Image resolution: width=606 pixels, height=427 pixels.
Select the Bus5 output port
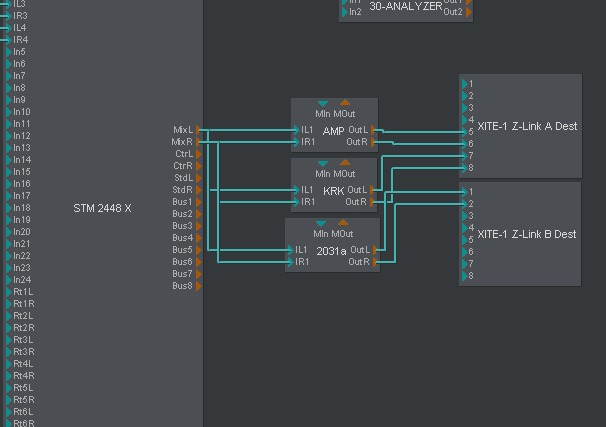[199, 250]
